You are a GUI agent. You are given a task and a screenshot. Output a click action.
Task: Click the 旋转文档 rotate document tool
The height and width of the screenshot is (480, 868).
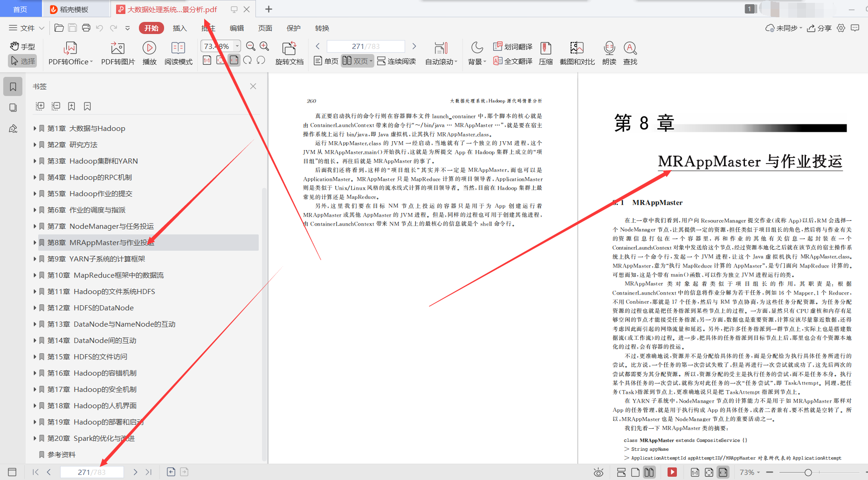click(289, 54)
